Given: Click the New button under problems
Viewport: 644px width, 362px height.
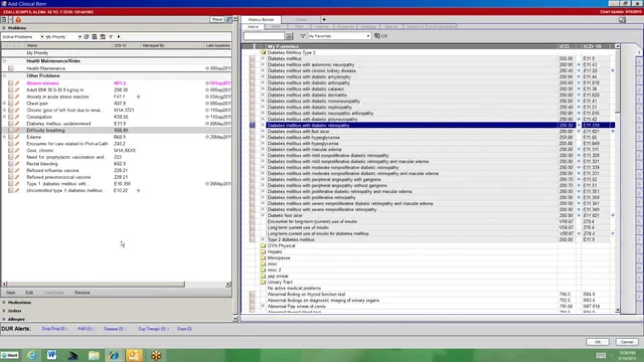Looking at the screenshot, I should (x=11, y=292).
